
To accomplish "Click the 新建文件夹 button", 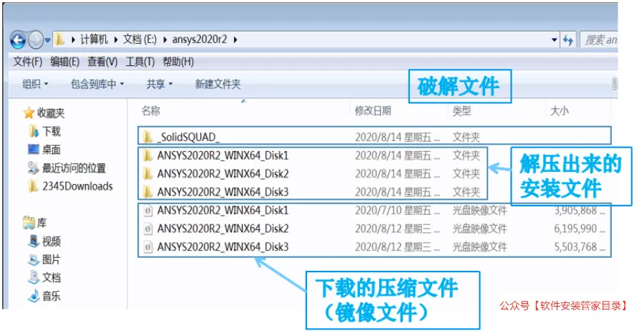I will pos(218,84).
